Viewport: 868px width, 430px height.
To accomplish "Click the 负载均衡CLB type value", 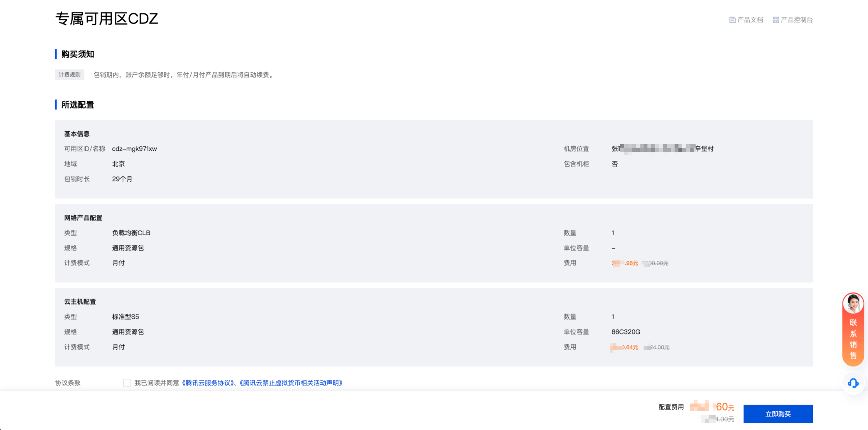I will 131,233.
